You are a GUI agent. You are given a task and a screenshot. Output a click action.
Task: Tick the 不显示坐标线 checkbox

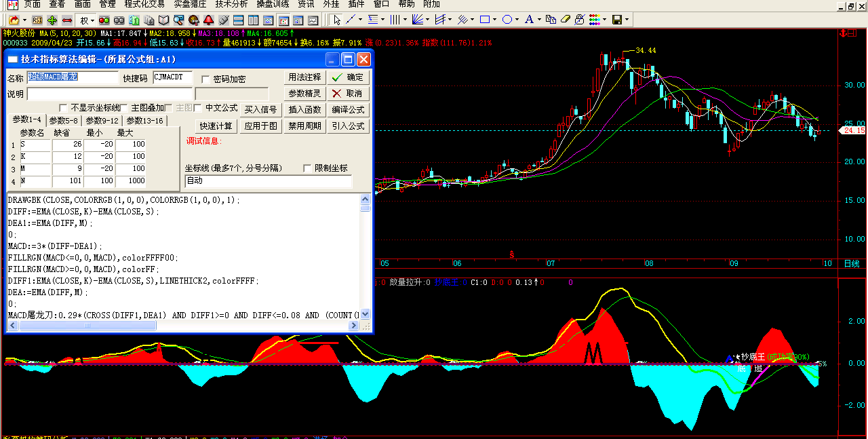[64, 108]
